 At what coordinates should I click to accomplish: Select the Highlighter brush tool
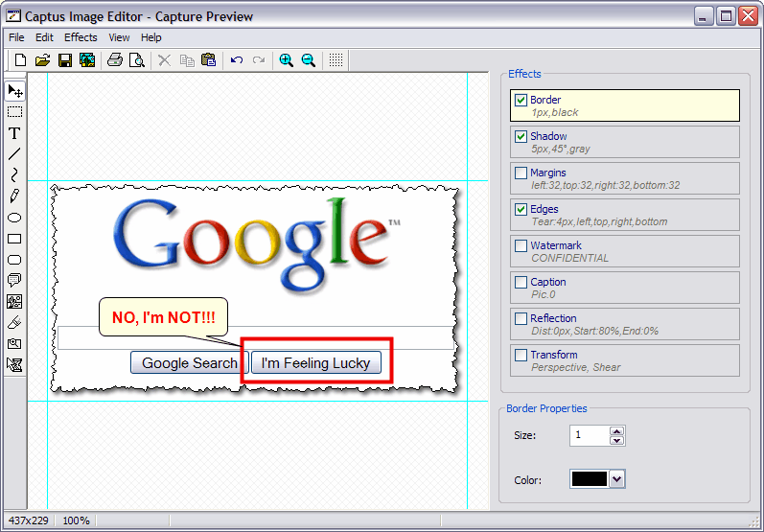[x=14, y=322]
